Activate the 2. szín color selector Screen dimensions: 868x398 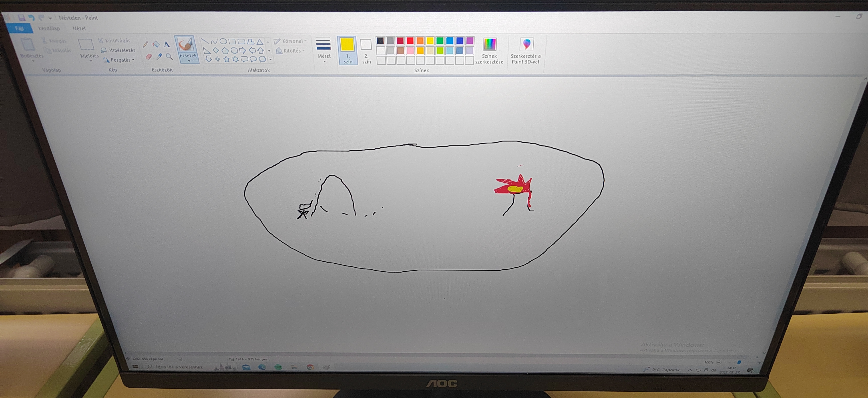click(x=366, y=50)
